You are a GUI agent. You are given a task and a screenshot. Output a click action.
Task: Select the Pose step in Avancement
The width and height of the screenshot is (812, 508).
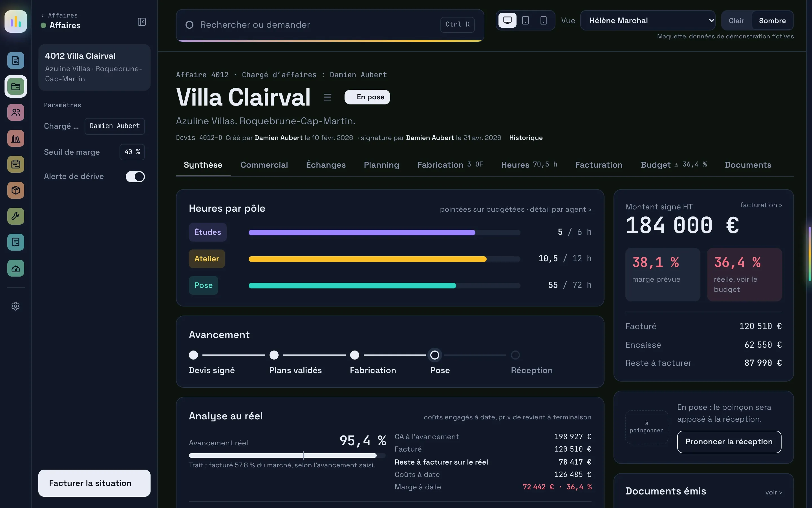(435, 355)
